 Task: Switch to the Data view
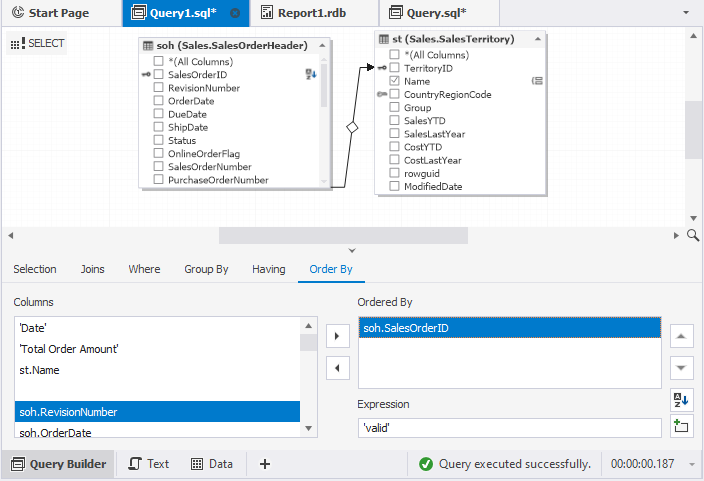point(211,464)
